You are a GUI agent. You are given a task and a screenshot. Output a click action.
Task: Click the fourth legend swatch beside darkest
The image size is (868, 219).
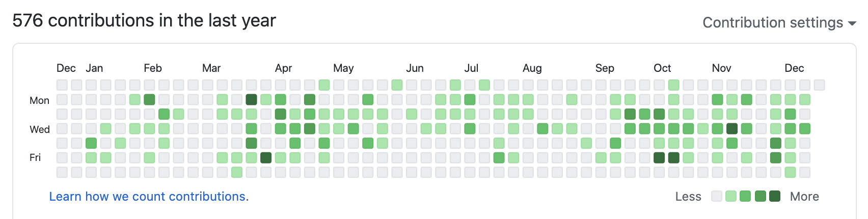point(761,196)
